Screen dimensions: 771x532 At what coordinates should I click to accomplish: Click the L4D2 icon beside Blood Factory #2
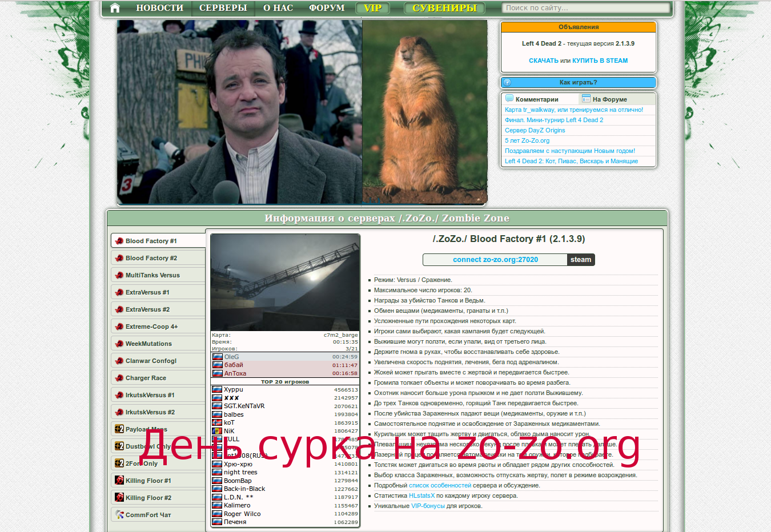coord(119,258)
